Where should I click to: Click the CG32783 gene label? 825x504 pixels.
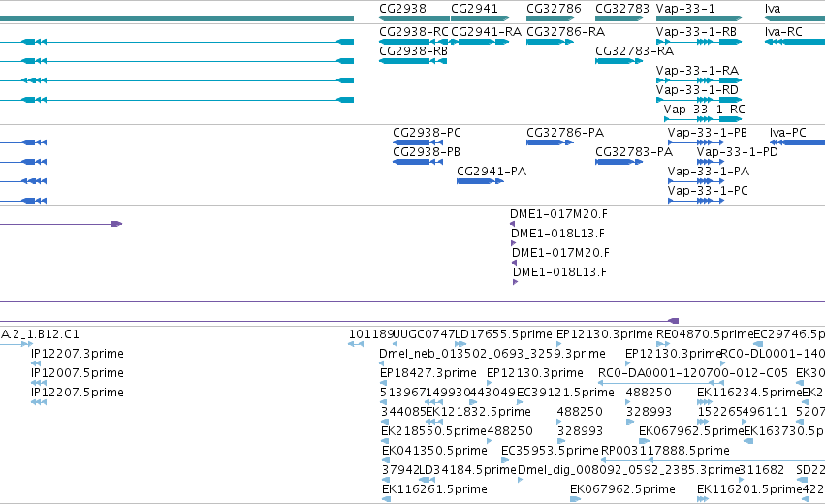click(x=622, y=9)
